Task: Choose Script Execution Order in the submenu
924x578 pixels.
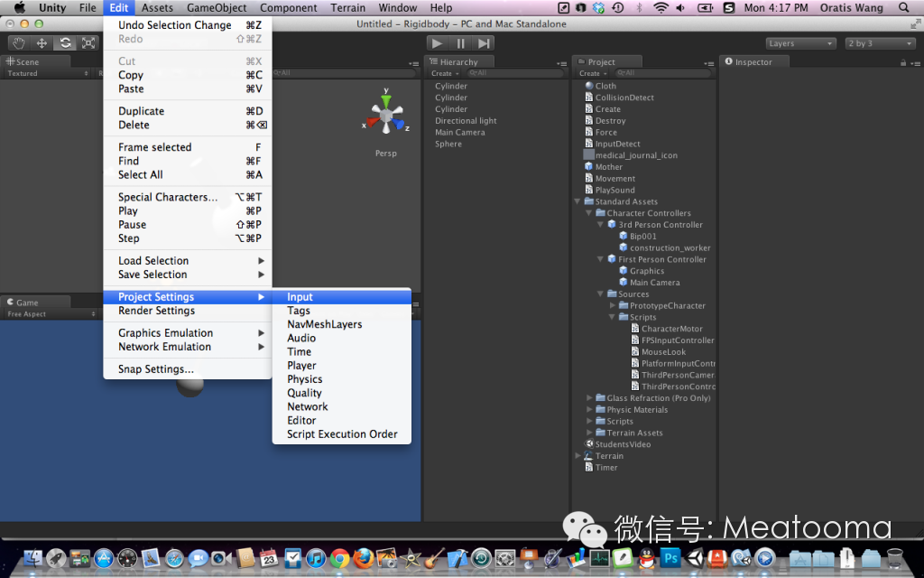Action: pos(342,434)
